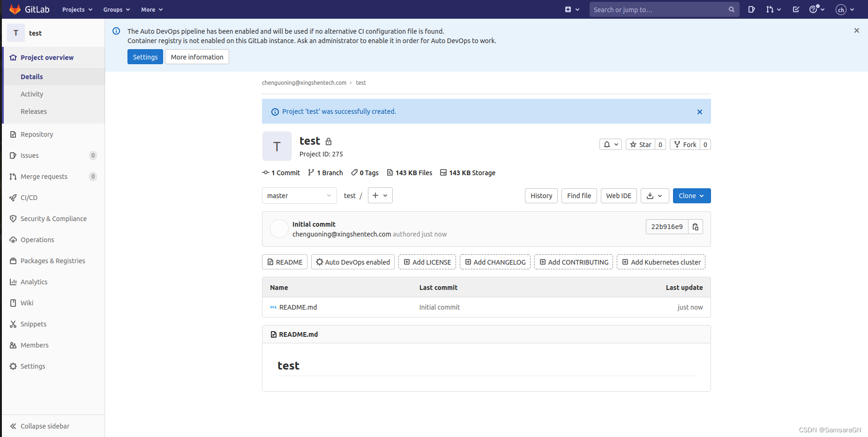Click the GitLab fox logo

pyautogui.click(x=15, y=9)
